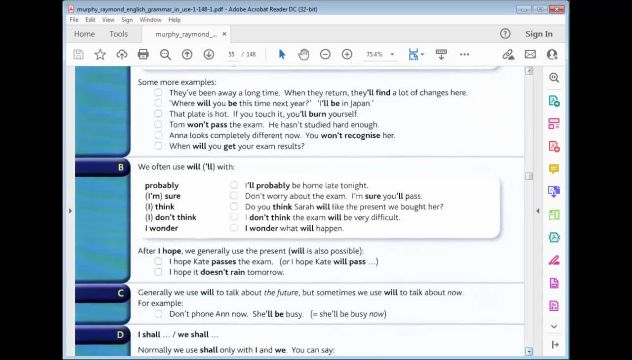Click the page number input field
The image size is (632, 360).
pyautogui.click(x=231, y=54)
